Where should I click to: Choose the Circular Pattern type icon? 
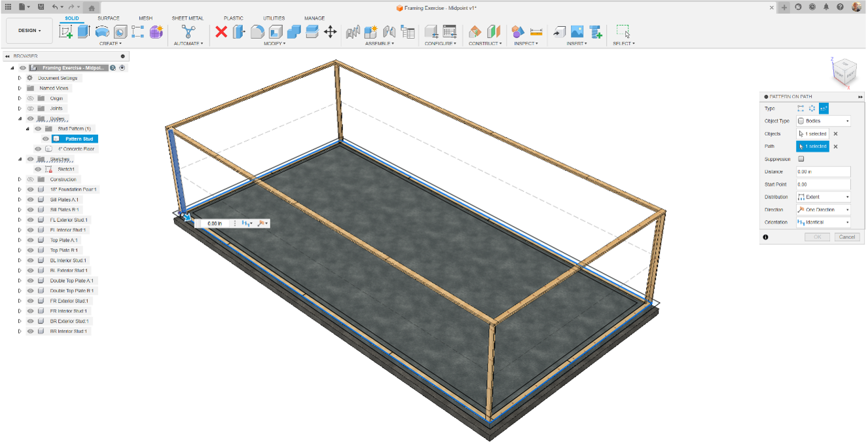tap(812, 109)
